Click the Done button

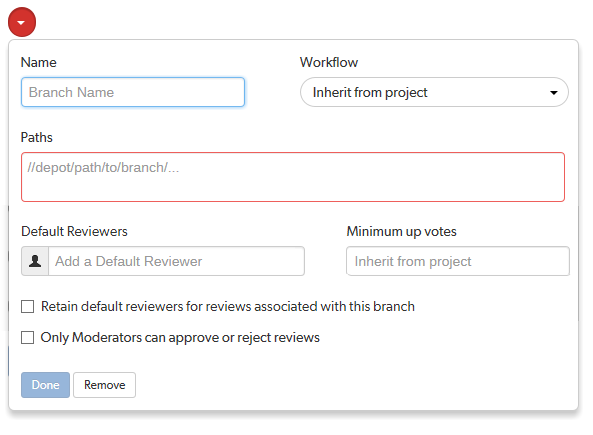tap(45, 385)
